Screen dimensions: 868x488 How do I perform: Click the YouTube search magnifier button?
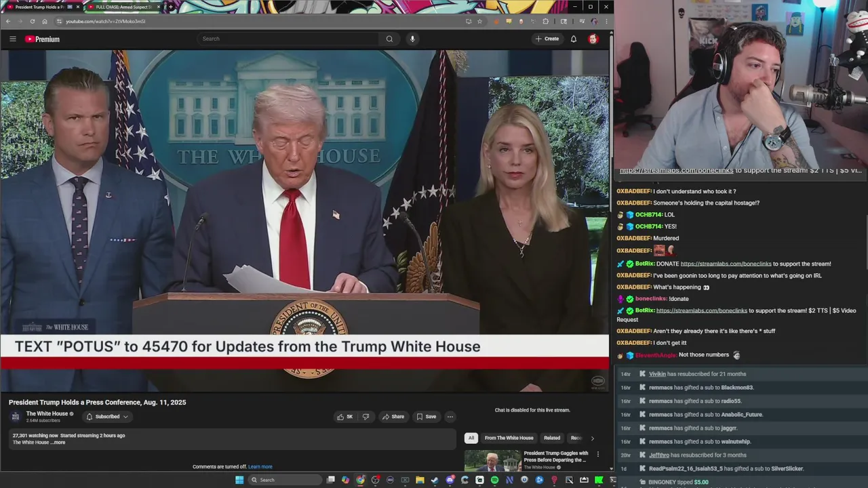pos(389,39)
